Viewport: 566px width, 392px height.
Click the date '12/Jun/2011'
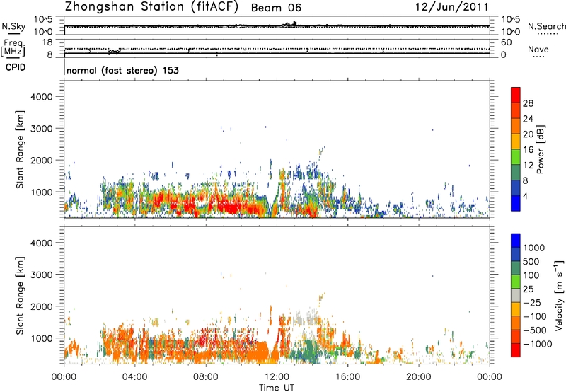[452, 7]
